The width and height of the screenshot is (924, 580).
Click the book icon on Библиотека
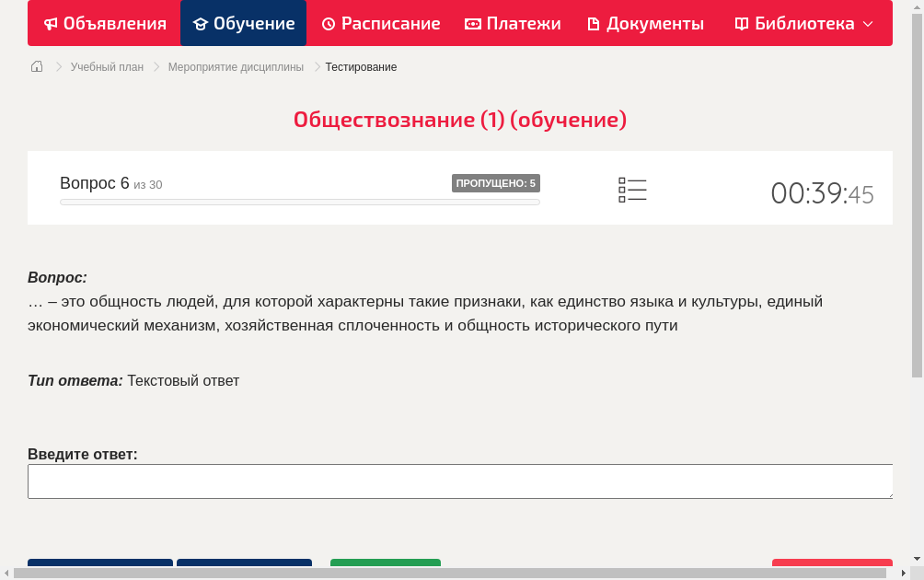click(x=740, y=23)
